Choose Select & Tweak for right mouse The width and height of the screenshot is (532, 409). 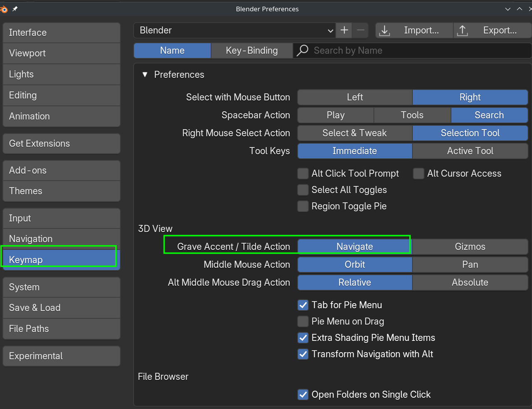(x=355, y=133)
